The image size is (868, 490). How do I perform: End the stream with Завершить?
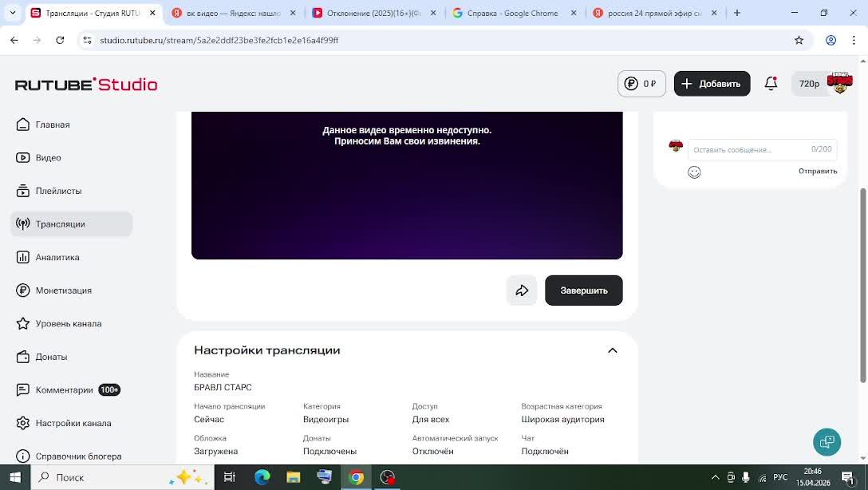(583, 290)
